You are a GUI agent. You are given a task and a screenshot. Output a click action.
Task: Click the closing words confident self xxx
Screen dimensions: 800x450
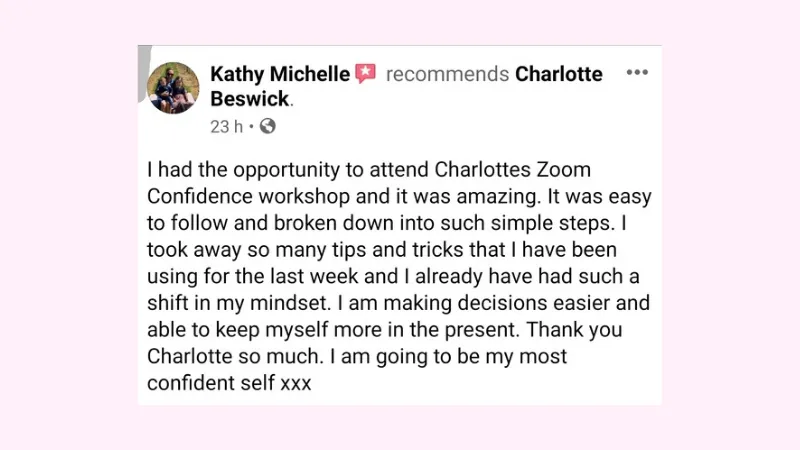(x=229, y=383)
